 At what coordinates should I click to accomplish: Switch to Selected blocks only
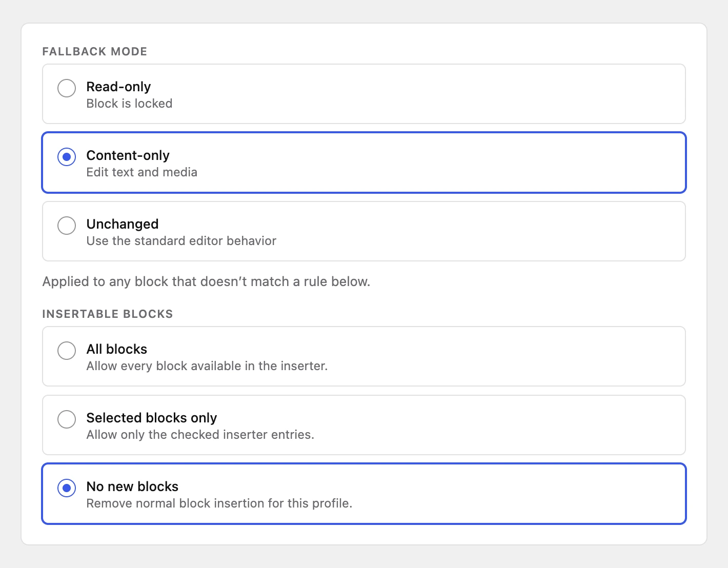pyautogui.click(x=364, y=425)
